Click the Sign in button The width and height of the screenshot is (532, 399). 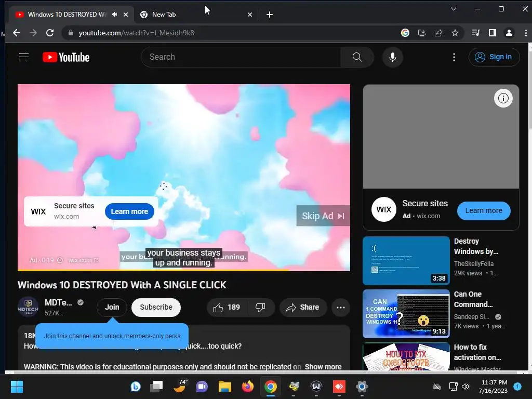494,57
